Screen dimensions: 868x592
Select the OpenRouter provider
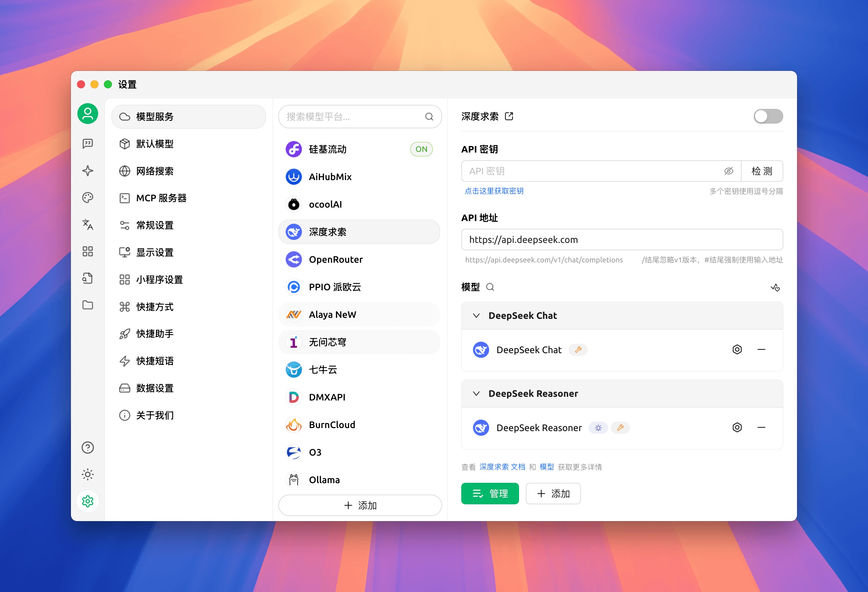[359, 259]
